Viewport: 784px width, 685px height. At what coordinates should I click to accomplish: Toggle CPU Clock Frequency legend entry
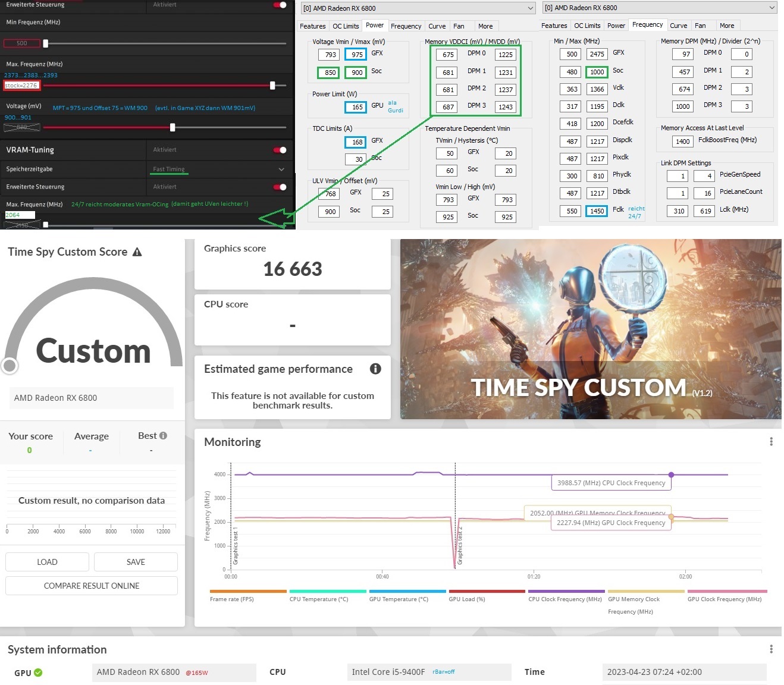(x=566, y=595)
